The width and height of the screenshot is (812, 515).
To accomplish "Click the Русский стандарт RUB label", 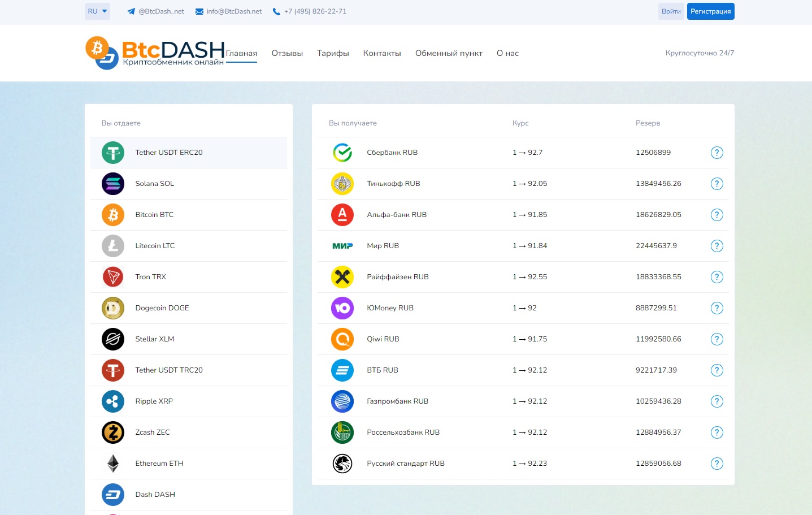I will [x=406, y=464].
